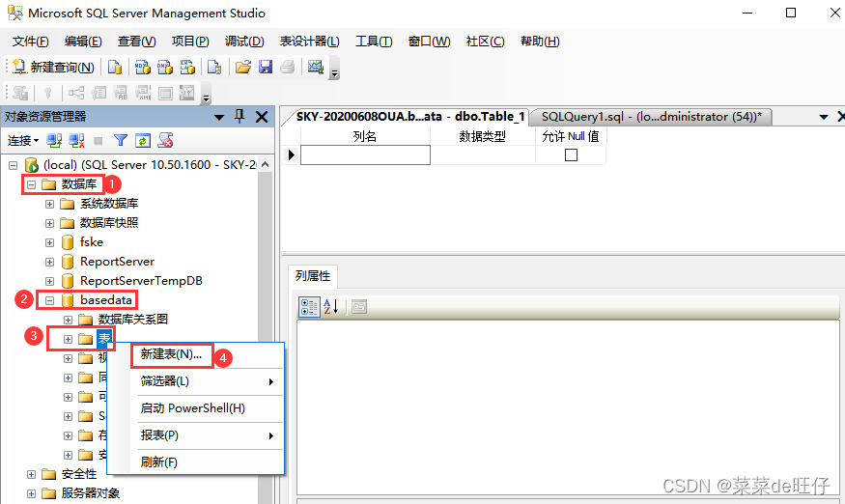Select the 列属性 tab
Screen dimensions: 845x504
coord(313,276)
